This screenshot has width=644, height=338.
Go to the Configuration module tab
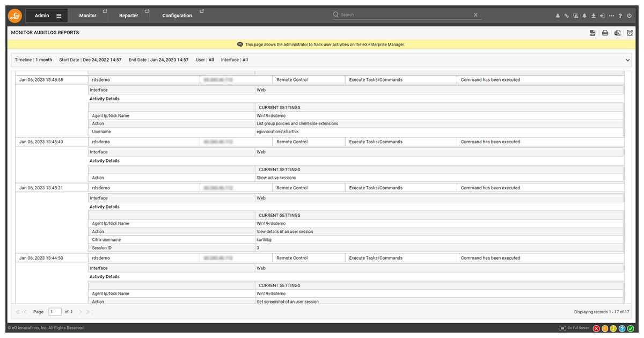(177, 16)
